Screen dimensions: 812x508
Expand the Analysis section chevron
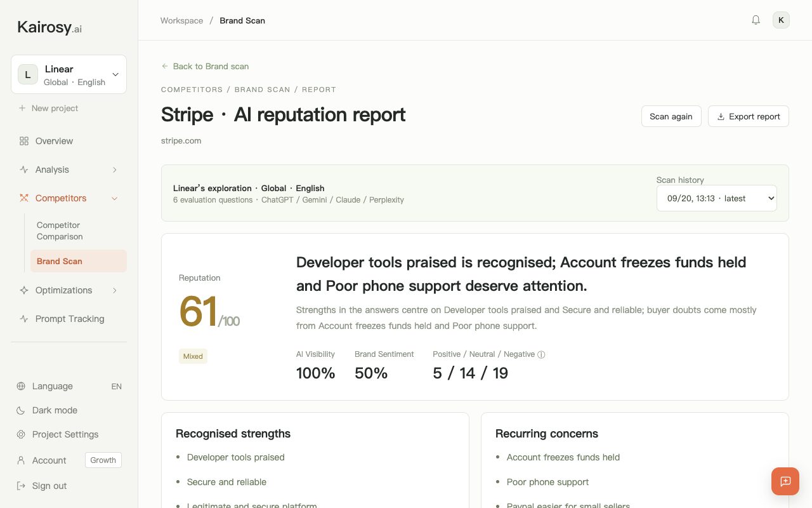pos(115,170)
